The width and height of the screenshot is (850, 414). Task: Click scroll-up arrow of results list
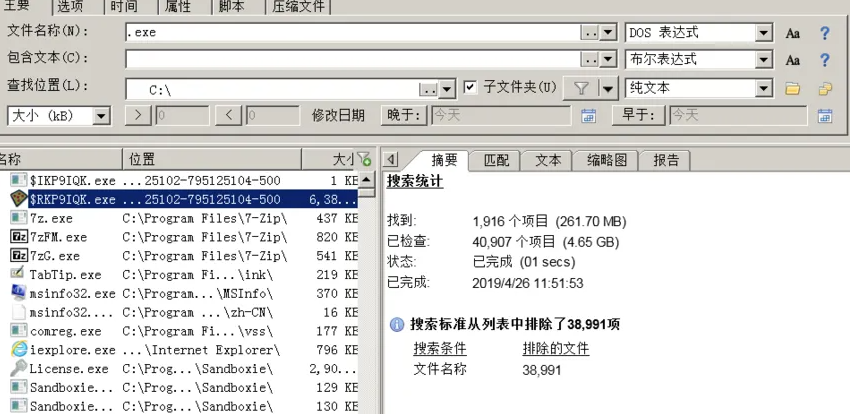tap(366, 179)
